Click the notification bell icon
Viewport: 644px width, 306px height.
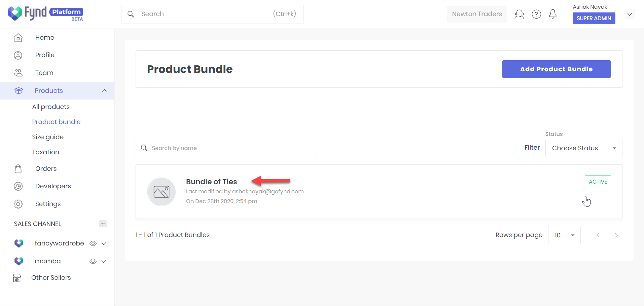(x=552, y=14)
